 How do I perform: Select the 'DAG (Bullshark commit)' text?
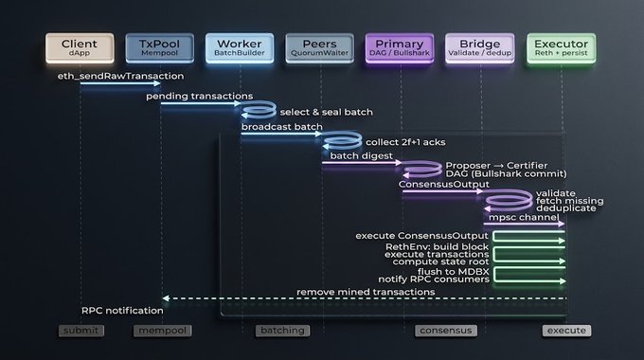point(506,173)
